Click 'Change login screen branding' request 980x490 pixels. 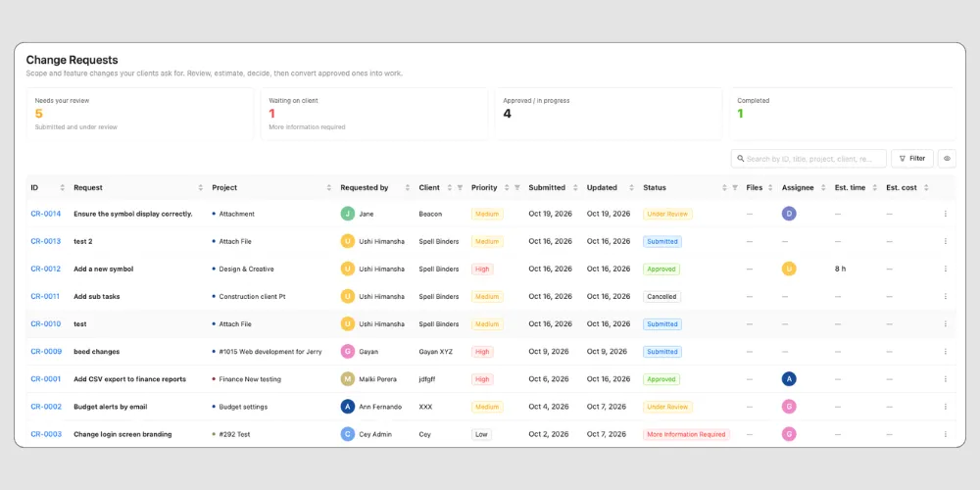pos(122,434)
